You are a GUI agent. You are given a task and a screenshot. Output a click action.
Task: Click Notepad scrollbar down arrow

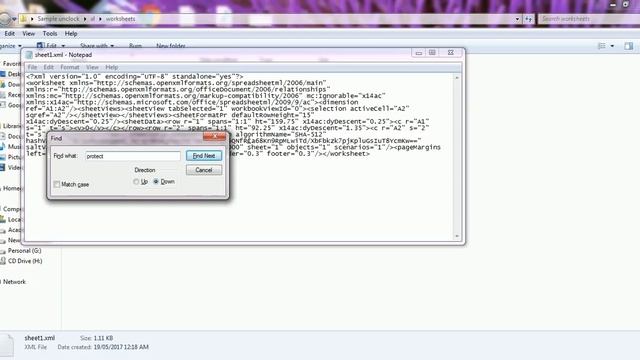click(x=457, y=236)
